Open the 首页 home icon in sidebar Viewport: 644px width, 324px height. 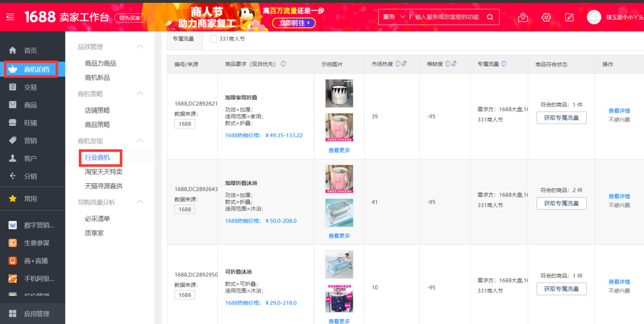point(13,50)
